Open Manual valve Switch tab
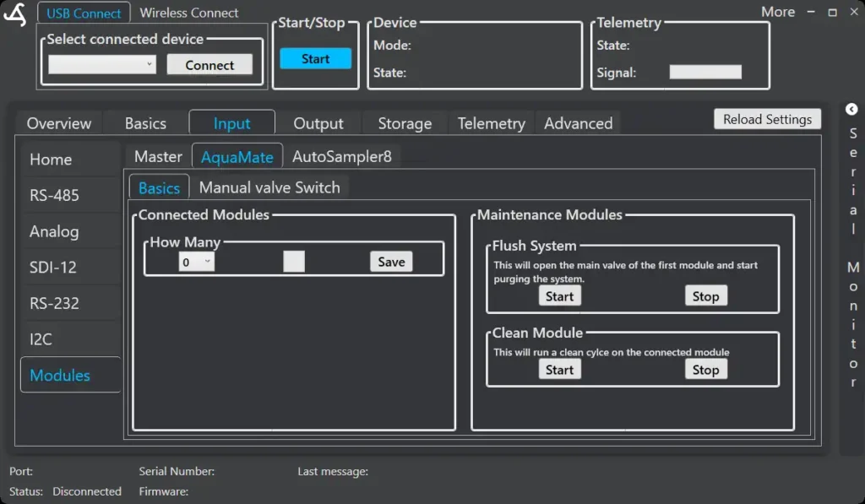The width and height of the screenshot is (865, 504). [x=269, y=187]
